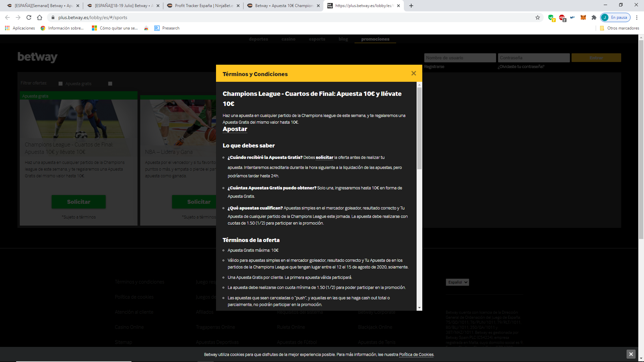Open the En pausa profile button
644x362 pixels.
[x=615, y=17]
